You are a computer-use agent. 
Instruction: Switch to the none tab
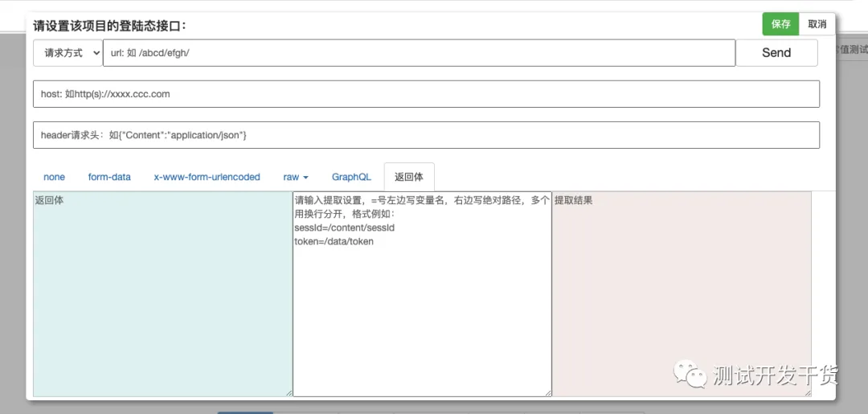coord(55,177)
